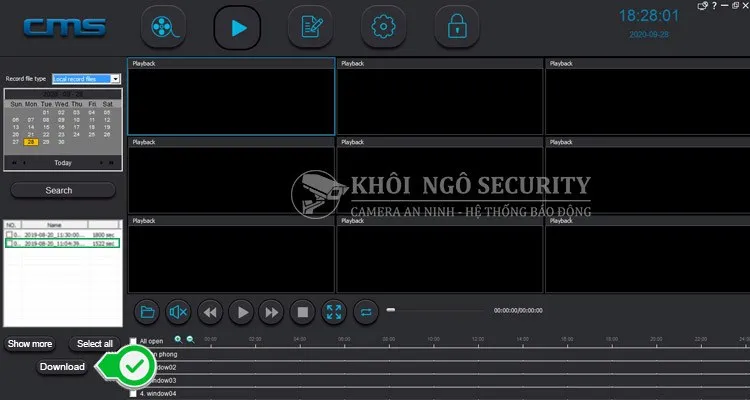Select calendar date 28
Image resolution: width=750 pixels, height=400 pixels.
click(x=31, y=142)
